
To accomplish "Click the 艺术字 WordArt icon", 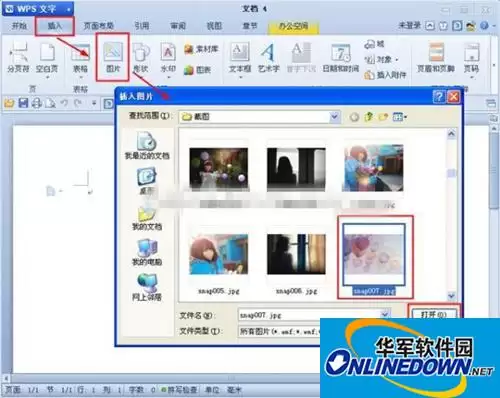I will click(268, 58).
